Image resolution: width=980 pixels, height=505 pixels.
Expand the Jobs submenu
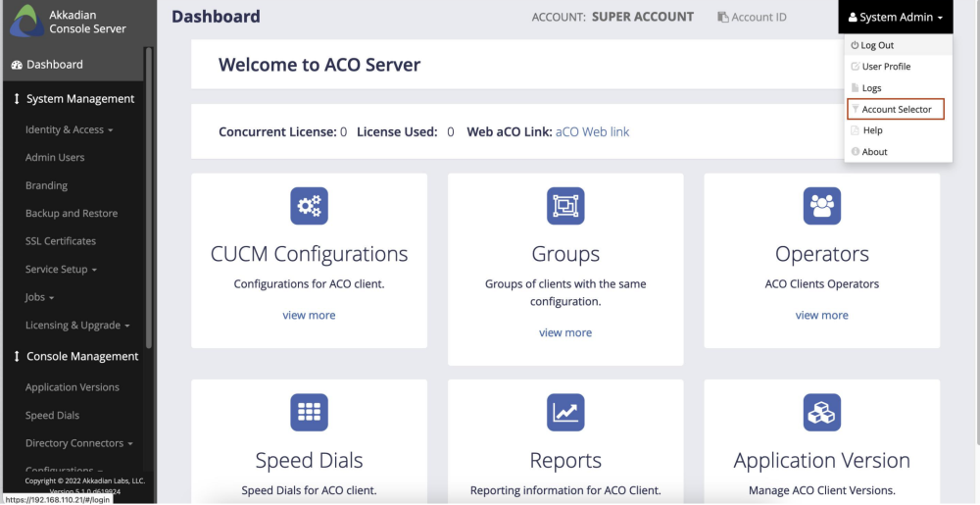(39, 297)
